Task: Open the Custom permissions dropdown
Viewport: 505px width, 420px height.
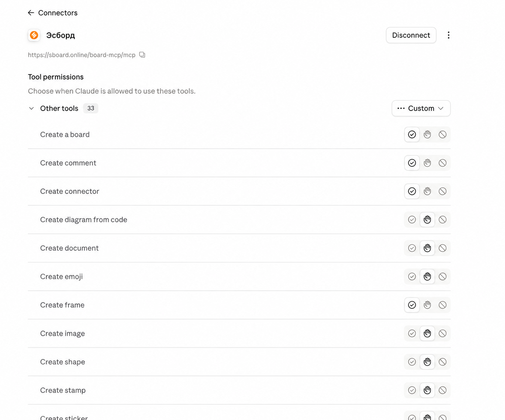Action: point(421,108)
